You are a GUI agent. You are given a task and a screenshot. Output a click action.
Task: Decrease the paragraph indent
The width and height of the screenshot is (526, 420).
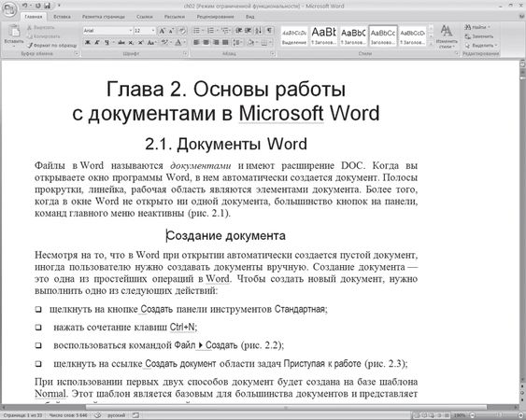pyautogui.click(x=238, y=31)
